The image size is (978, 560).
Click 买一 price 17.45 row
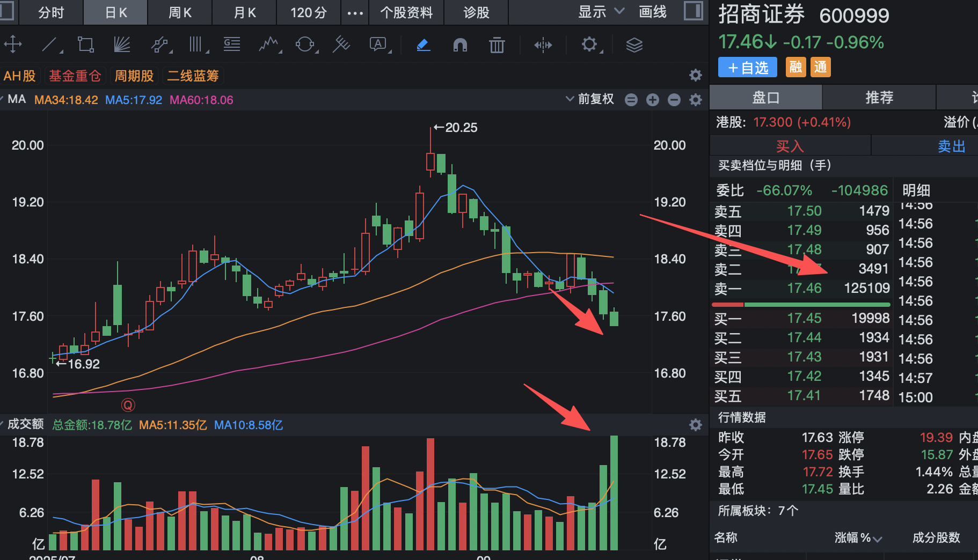801,319
